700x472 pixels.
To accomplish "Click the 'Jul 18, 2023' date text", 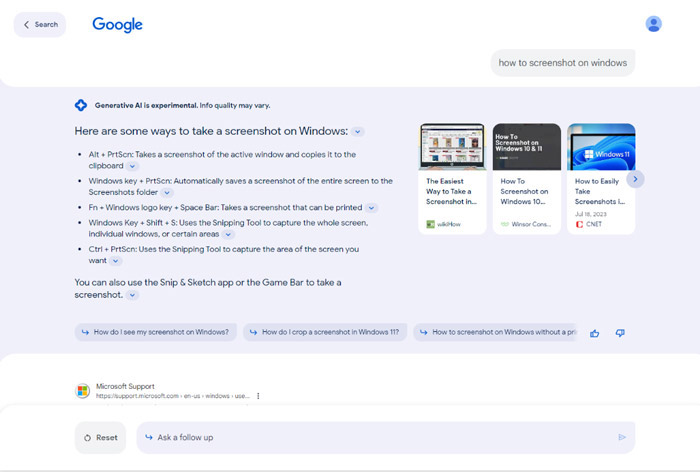I will click(591, 214).
